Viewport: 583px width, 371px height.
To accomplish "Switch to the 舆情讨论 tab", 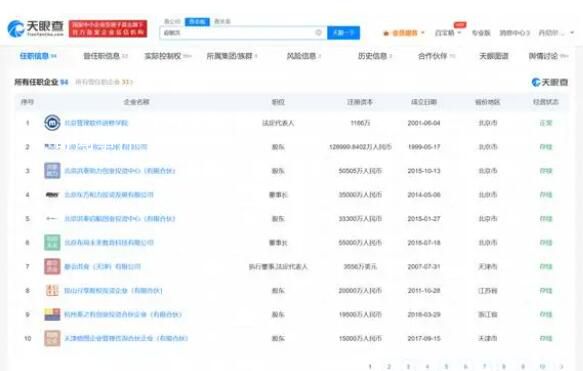I will pos(548,56).
